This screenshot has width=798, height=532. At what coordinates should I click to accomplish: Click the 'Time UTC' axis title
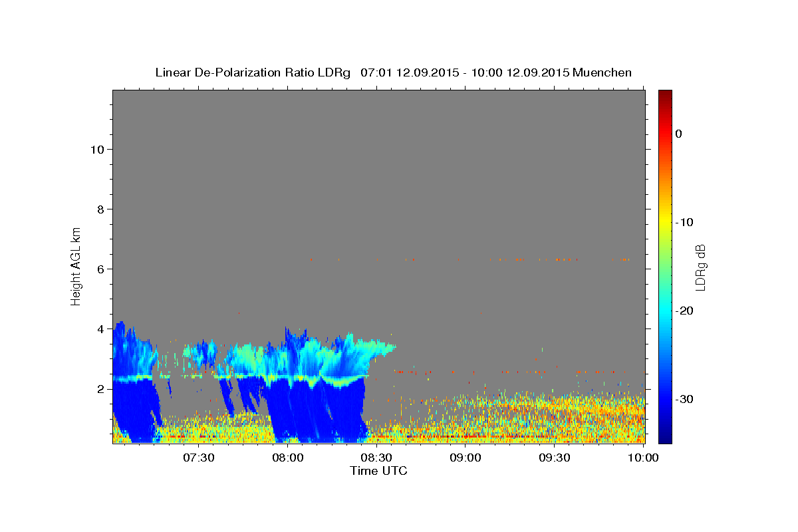(378, 471)
